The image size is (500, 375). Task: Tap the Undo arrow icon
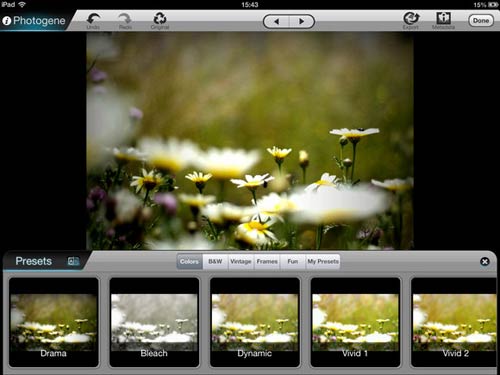point(93,18)
